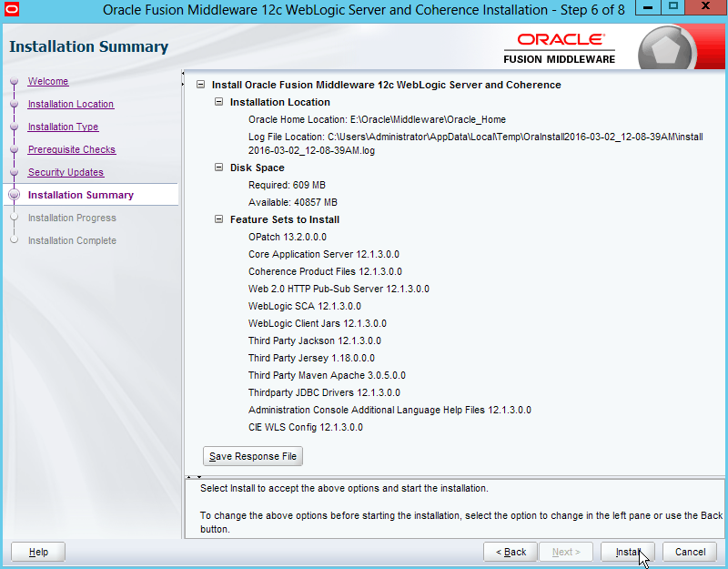Navigate to Installation Type step
This screenshot has height=569, width=728.
tap(63, 127)
